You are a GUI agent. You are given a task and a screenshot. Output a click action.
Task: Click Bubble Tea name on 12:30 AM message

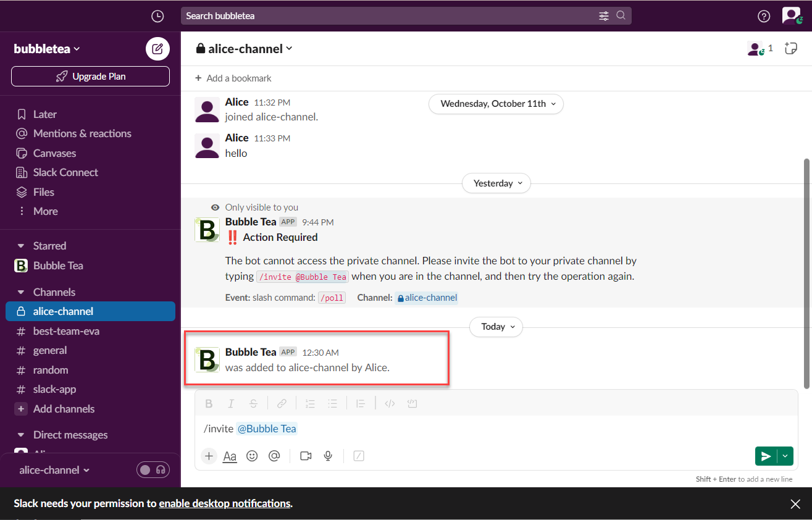(251, 352)
